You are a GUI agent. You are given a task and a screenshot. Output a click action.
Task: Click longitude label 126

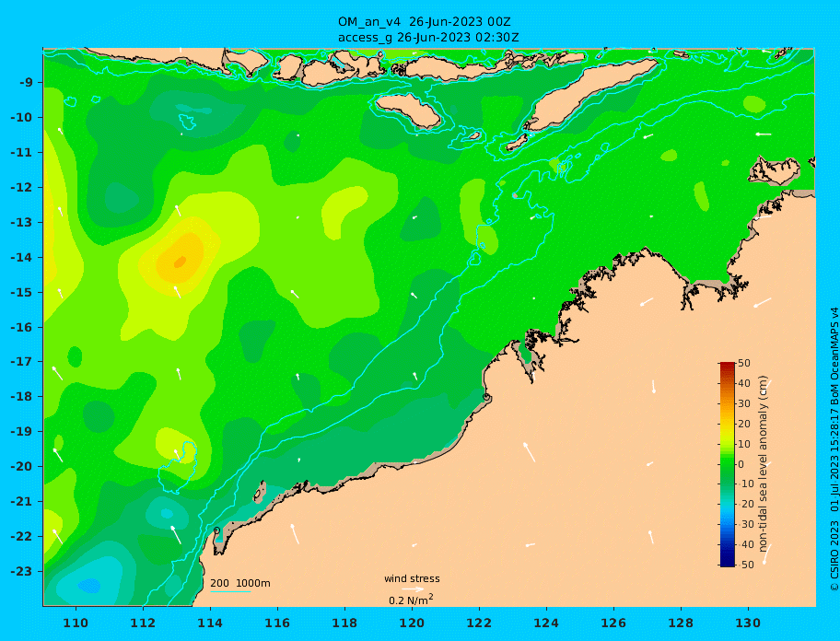(613, 623)
